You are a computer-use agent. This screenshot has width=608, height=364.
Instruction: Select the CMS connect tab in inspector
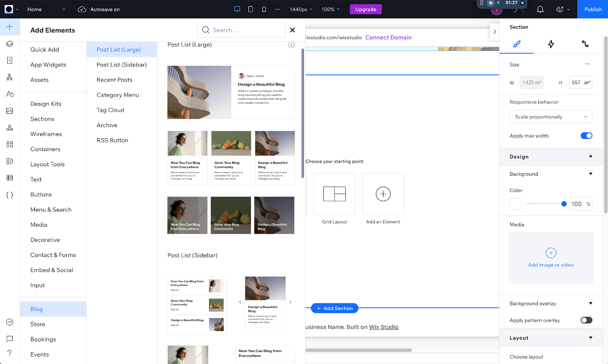point(585,44)
